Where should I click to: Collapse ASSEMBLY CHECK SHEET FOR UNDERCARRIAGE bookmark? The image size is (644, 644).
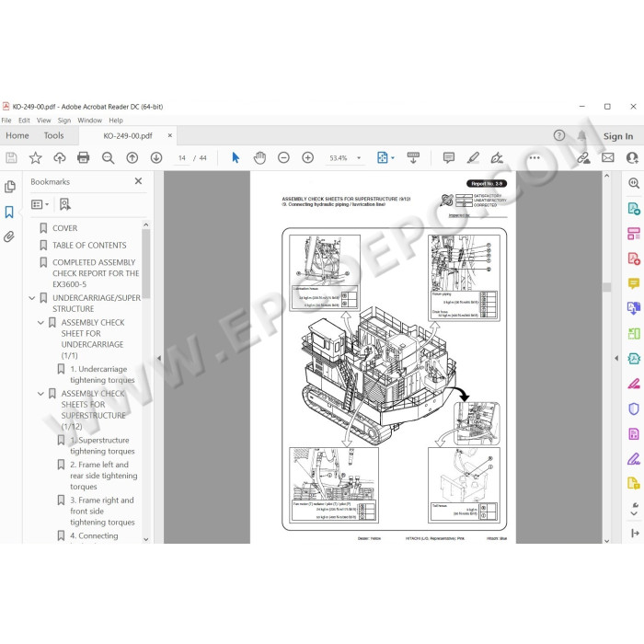coord(40,322)
